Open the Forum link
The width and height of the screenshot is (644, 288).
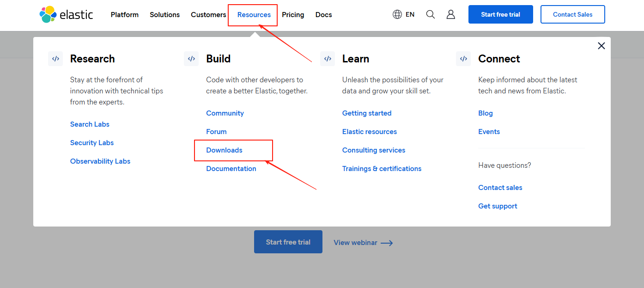[216, 132]
